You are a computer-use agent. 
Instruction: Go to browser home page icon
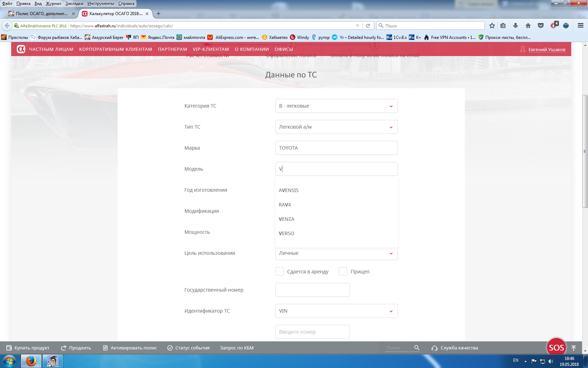click(528, 26)
